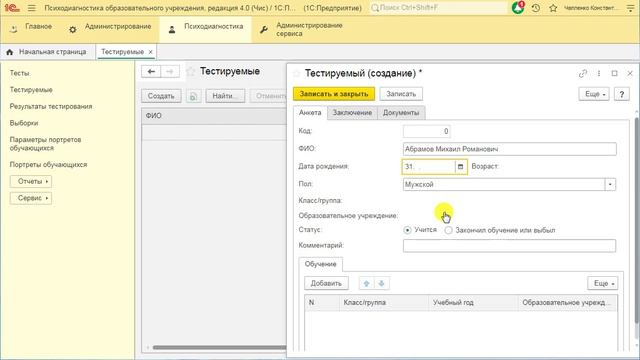Open Выборки in side navigation

coord(24,123)
